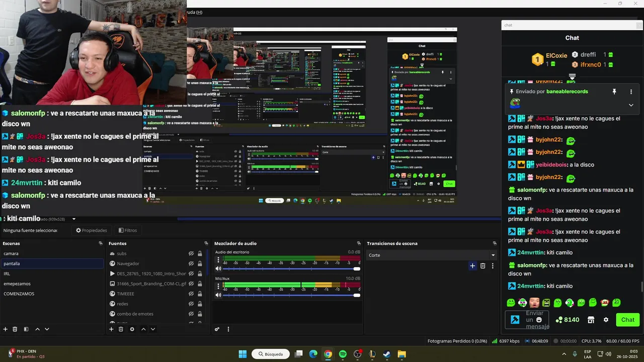Click moderator sword icon in message box
644x362 pixels.
click(x=515, y=320)
